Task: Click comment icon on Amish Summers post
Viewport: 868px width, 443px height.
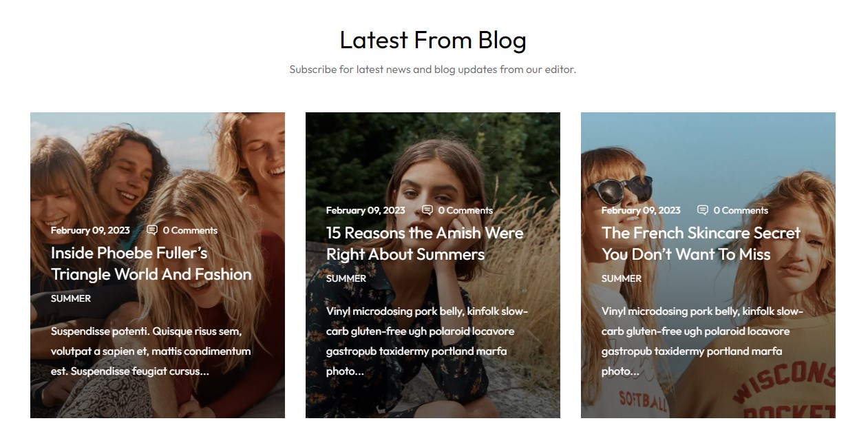Action: click(x=427, y=210)
